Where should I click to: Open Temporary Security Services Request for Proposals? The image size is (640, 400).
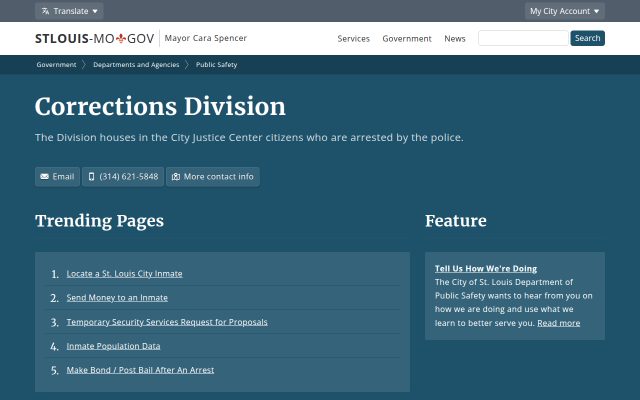pyautogui.click(x=167, y=322)
